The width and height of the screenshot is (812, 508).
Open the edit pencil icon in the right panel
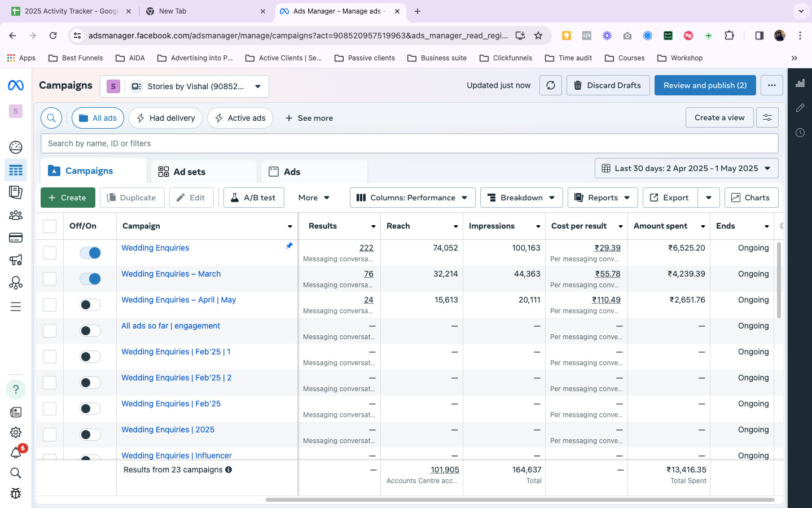pyautogui.click(x=800, y=108)
